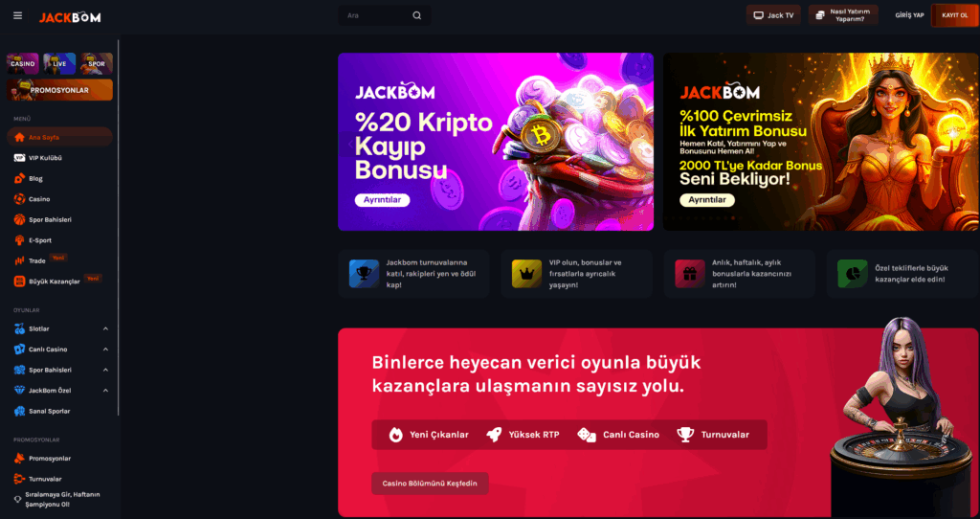Select the CASINO sidebar tile
980x519 pixels.
click(23, 64)
